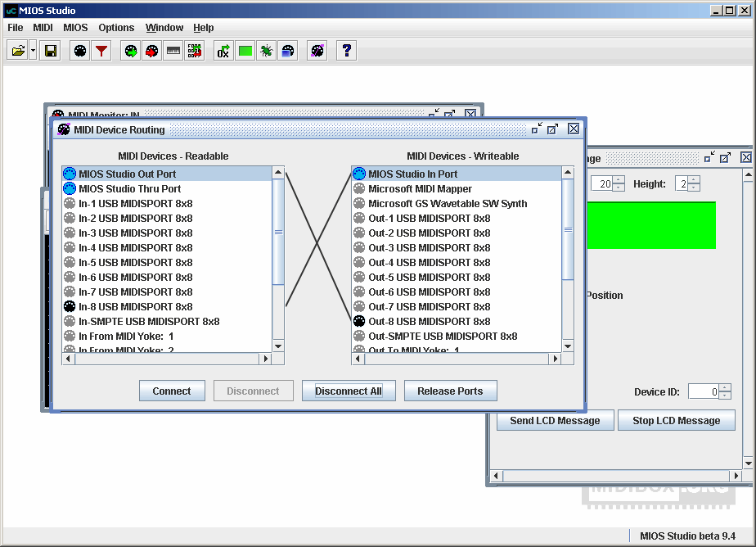Decrease the width value 20 with down stepper
Image resolution: width=756 pixels, height=547 pixels.
619,188
